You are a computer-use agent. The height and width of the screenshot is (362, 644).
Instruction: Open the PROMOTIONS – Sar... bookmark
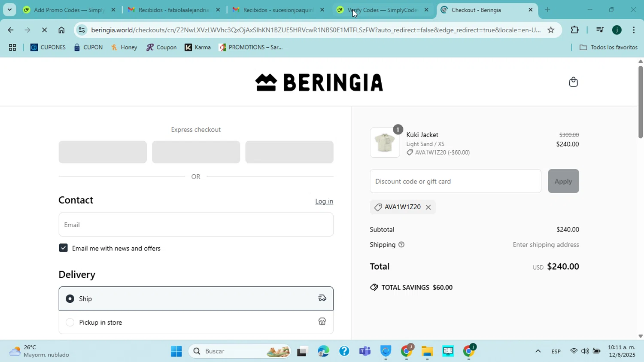pyautogui.click(x=251, y=48)
